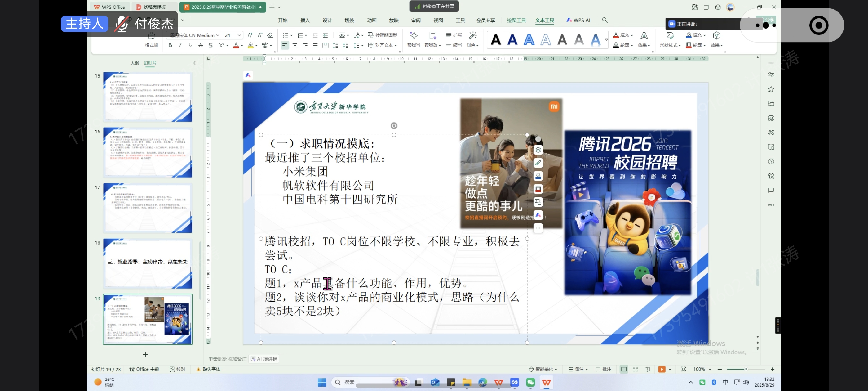Click fill bucket icon in floating toolbar

[538, 176]
